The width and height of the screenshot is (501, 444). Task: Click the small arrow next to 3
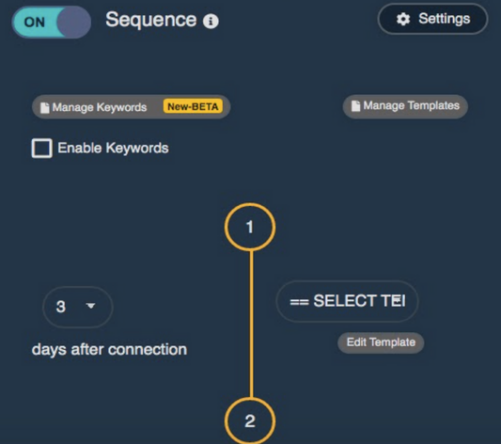(x=91, y=306)
